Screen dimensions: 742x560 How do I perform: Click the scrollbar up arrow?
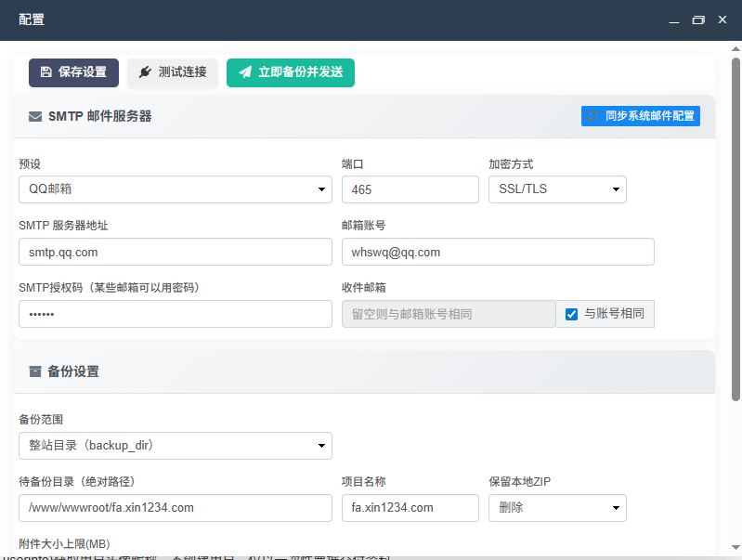click(735, 49)
